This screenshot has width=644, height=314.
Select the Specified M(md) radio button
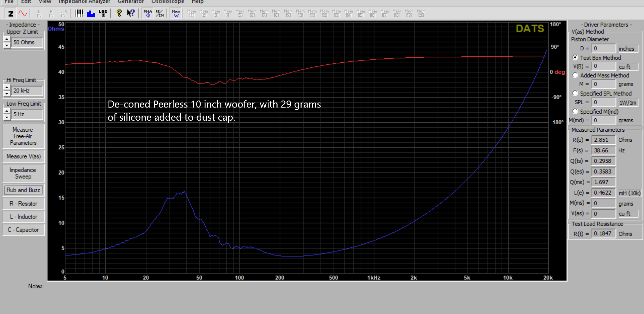pos(575,111)
